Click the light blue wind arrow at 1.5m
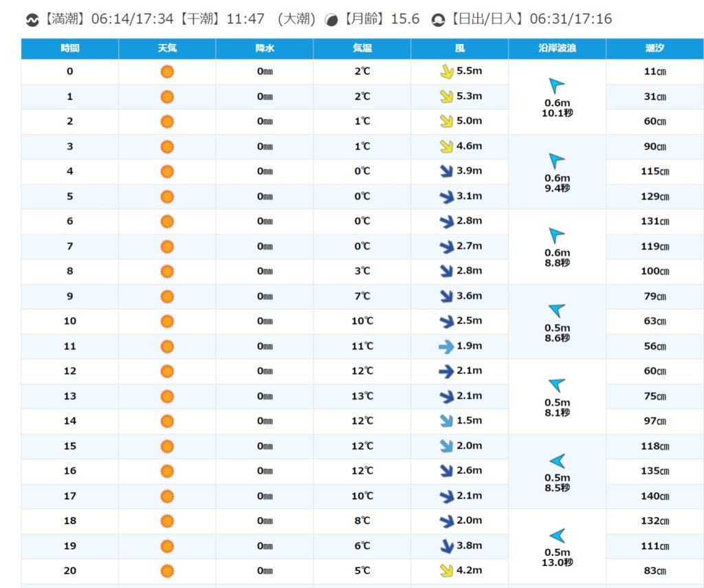704x588 pixels. [446, 421]
